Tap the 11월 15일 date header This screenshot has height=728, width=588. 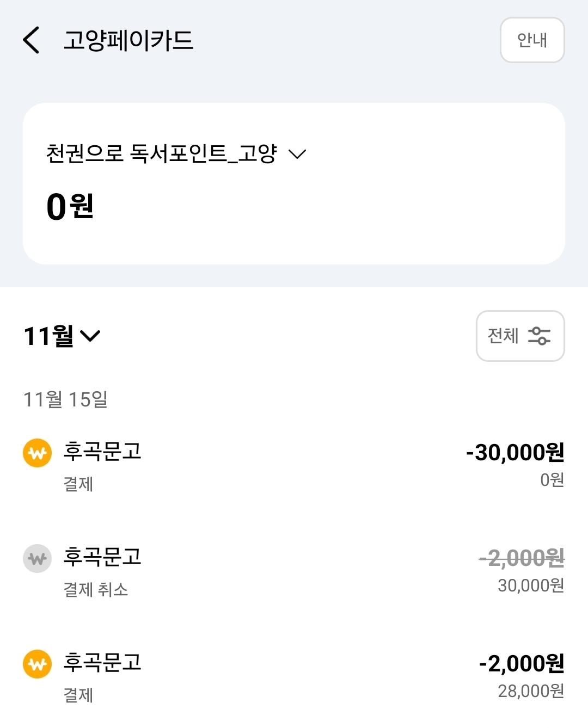(x=65, y=399)
